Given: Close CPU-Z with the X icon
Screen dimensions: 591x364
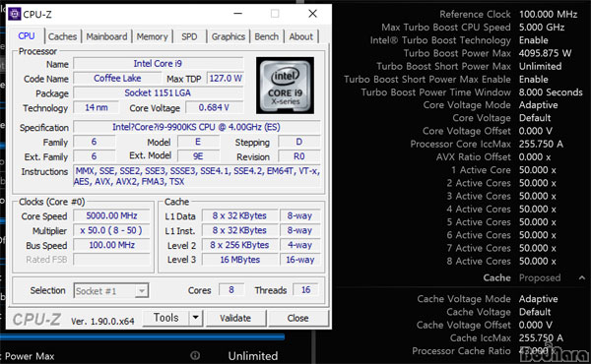Looking at the screenshot, I should (x=312, y=14).
